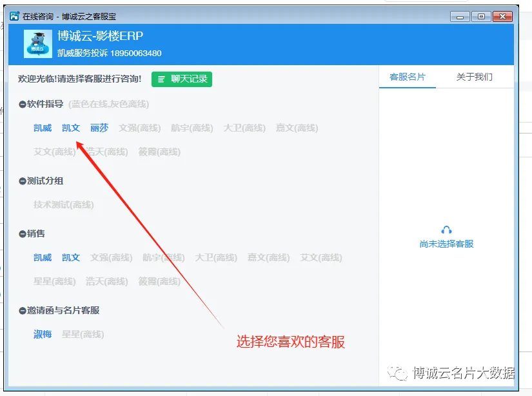The image size is (532, 396).
Task: Click the title bar application icon
Action: (x=14, y=16)
